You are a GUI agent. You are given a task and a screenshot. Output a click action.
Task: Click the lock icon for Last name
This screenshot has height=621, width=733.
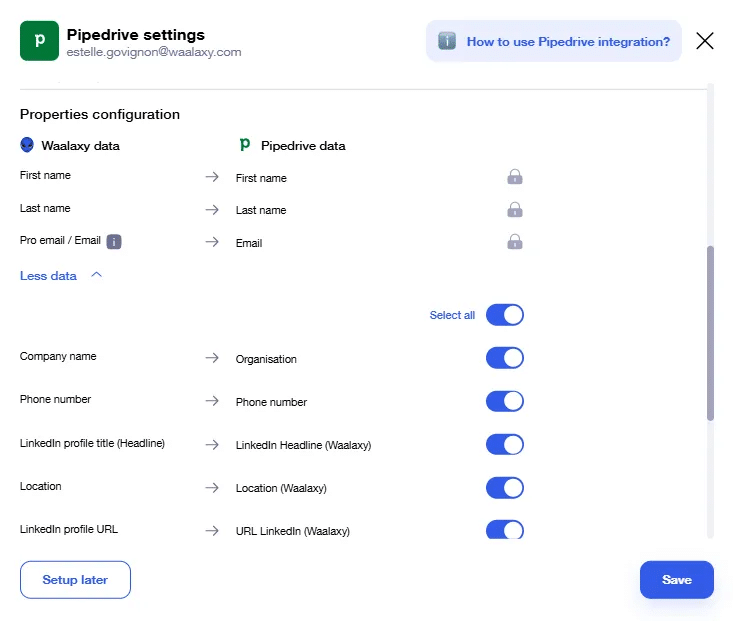[x=515, y=209]
